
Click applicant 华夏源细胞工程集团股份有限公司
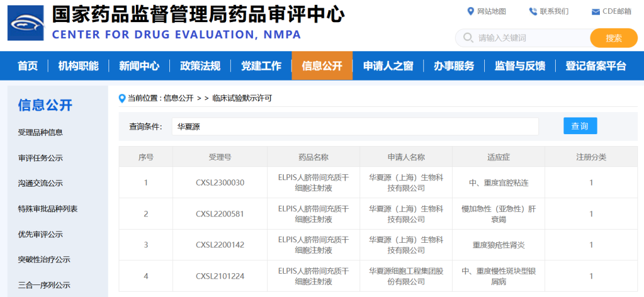[x=406, y=277]
